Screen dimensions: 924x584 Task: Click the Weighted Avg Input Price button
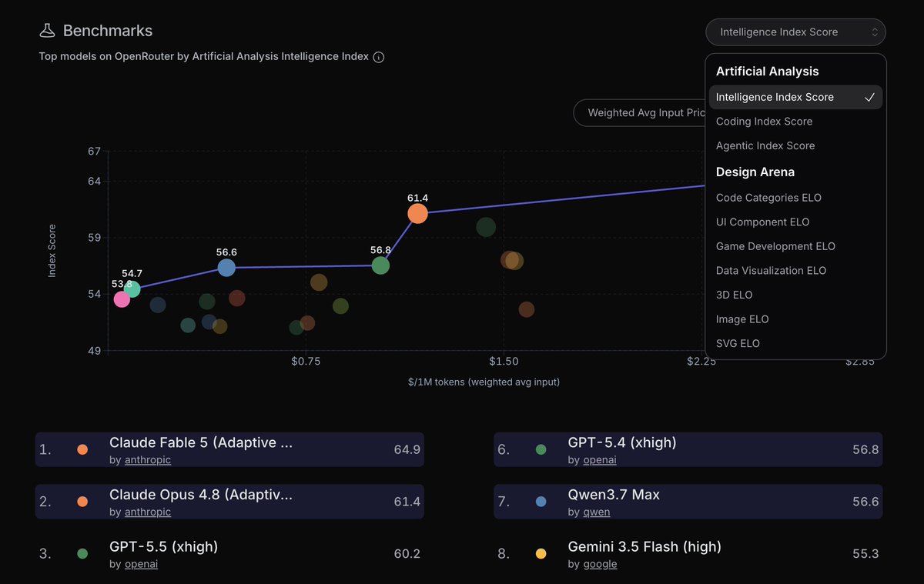click(639, 112)
